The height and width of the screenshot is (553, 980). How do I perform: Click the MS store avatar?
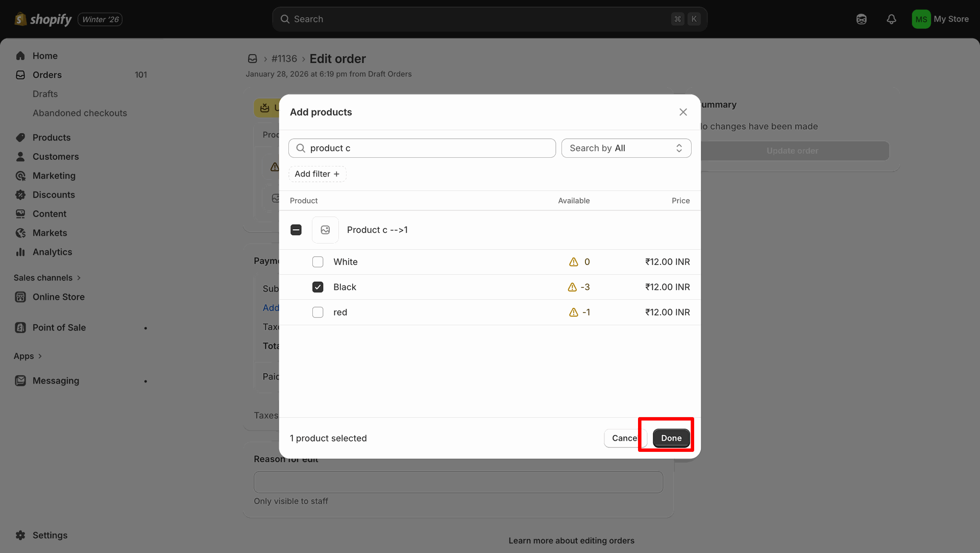(921, 19)
